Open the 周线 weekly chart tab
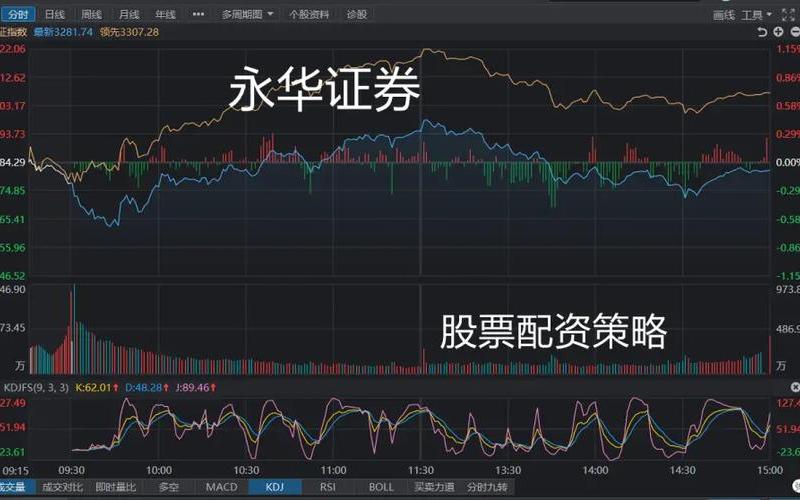The width and height of the screenshot is (800, 500). [x=91, y=14]
